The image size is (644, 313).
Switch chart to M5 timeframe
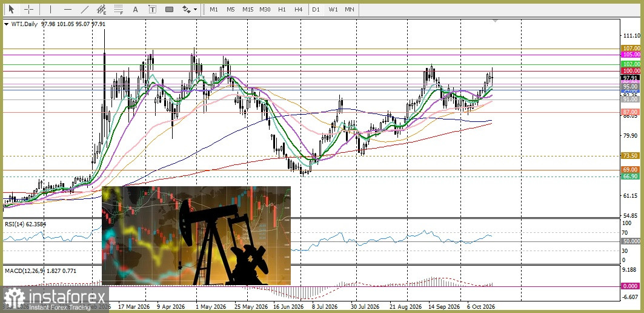(x=230, y=9)
